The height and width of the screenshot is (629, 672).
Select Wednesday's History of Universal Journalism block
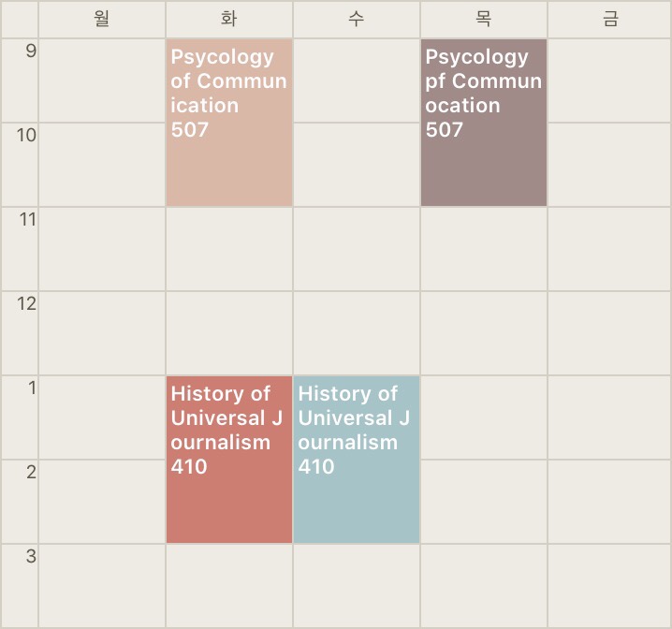click(x=357, y=460)
